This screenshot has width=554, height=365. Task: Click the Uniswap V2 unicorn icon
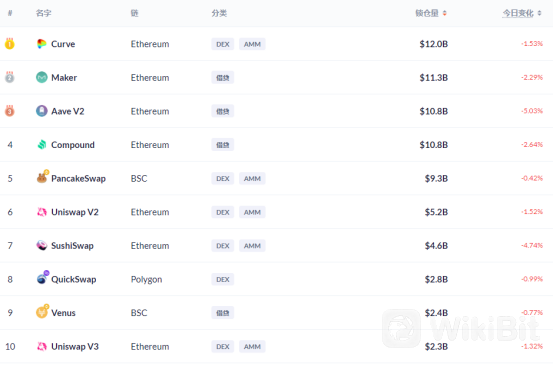click(42, 212)
